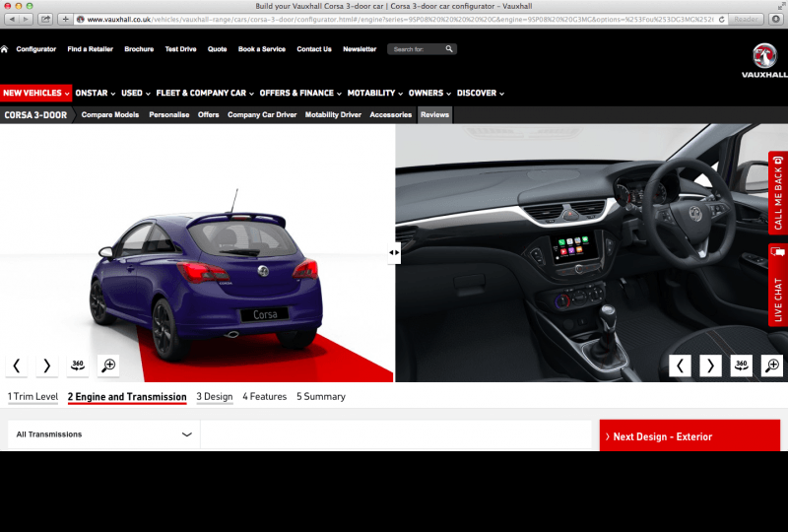Open the Test Drive link

pyautogui.click(x=180, y=49)
